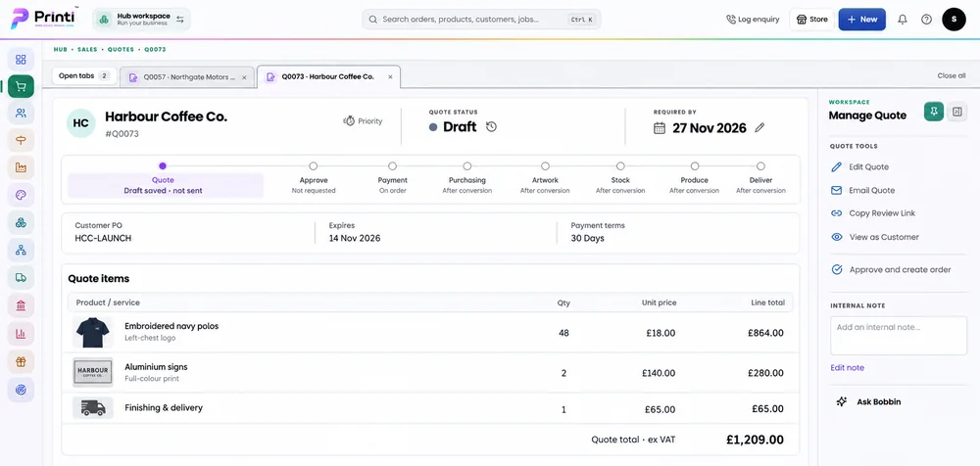
Task: Click the quote status history clock icon
Action: [491, 127]
